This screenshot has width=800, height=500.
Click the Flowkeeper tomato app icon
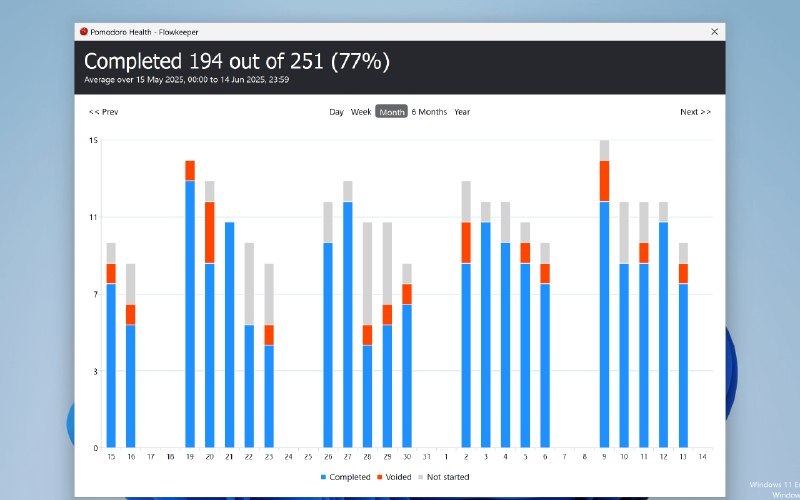coord(84,32)
